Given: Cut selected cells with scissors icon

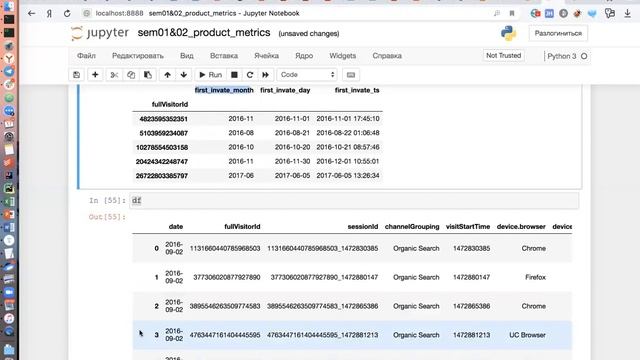Looking at the screenshot, I should pos(114,75).
